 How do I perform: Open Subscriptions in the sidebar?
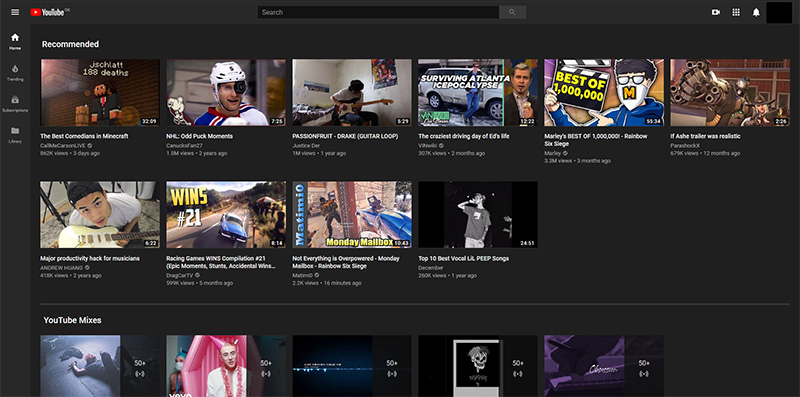coord(15,104)
